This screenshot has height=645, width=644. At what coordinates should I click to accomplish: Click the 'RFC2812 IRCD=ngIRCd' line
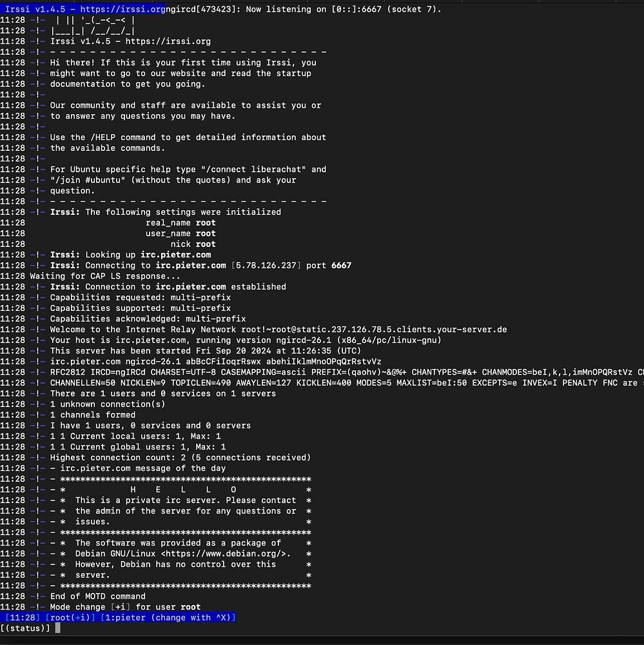click(x=347, y=373)
